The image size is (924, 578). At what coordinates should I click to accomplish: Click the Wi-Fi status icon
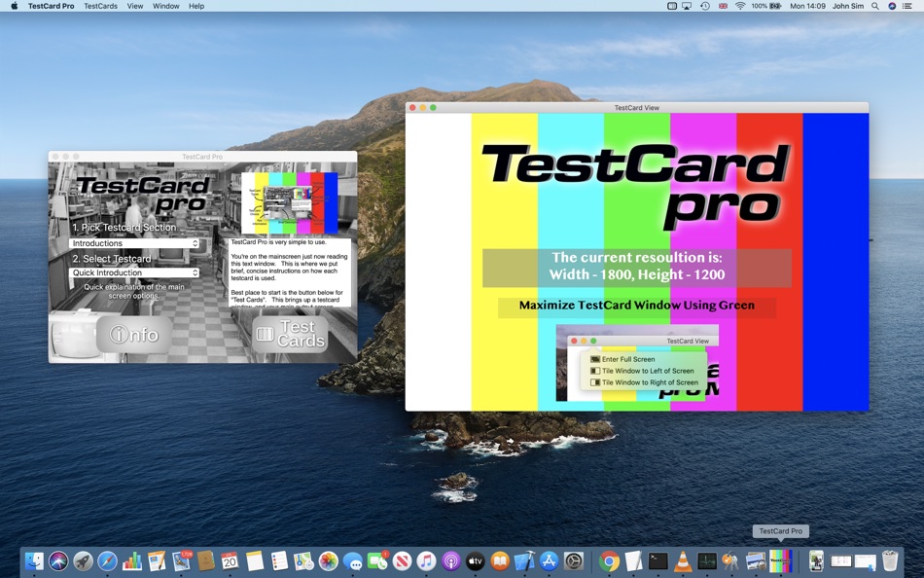tap(740, 6)
